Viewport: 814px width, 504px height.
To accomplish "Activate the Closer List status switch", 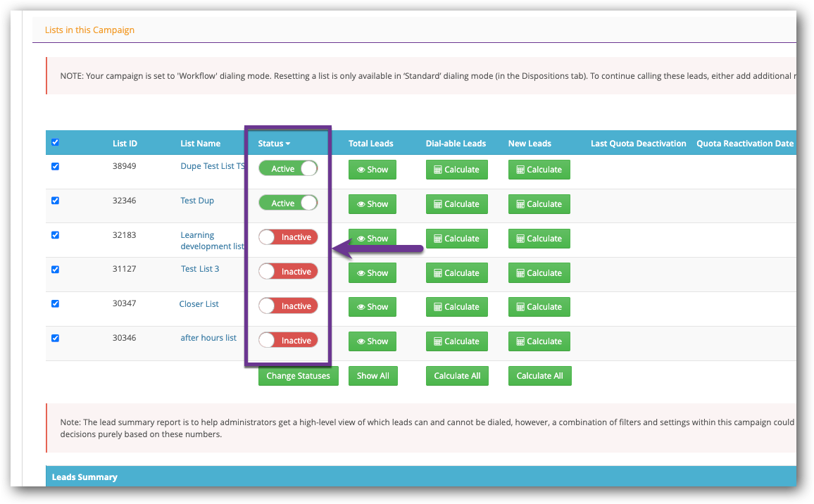I will 288,306.
